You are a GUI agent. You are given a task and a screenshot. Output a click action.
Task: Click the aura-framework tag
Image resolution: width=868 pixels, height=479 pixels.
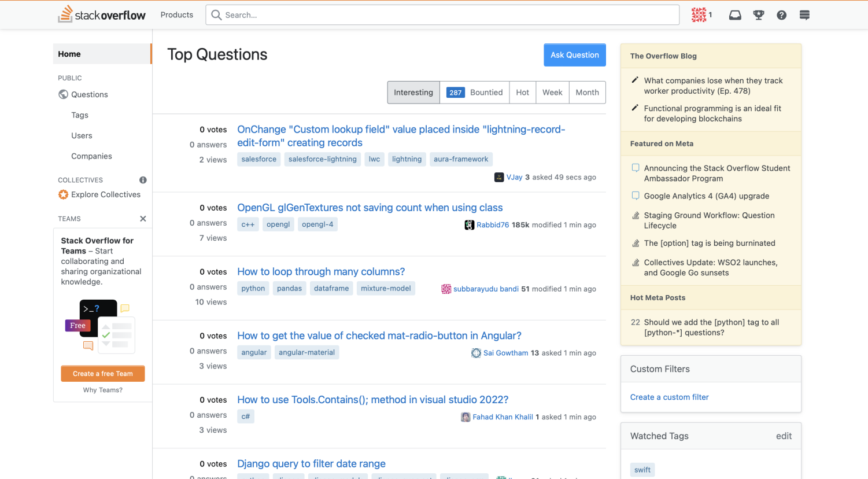[461, 159]
